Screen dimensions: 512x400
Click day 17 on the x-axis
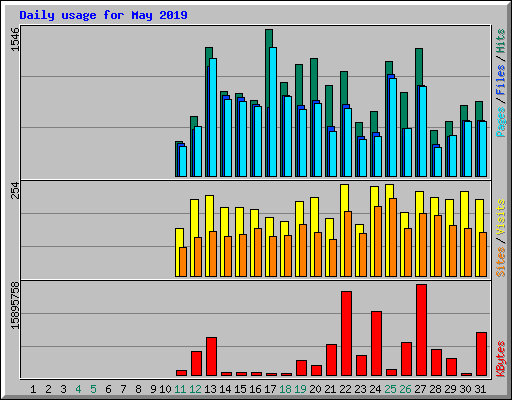[270, 389]
